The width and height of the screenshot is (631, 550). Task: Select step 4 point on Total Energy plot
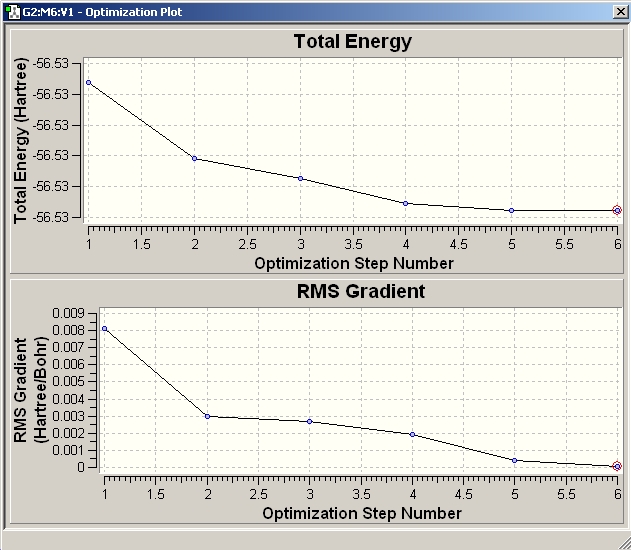406,204
